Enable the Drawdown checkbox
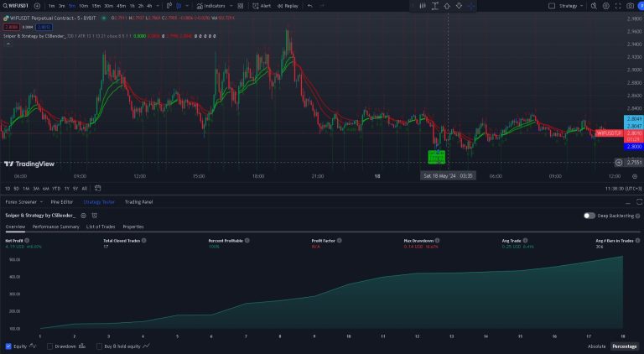644x354 pixels. point(50,346)
